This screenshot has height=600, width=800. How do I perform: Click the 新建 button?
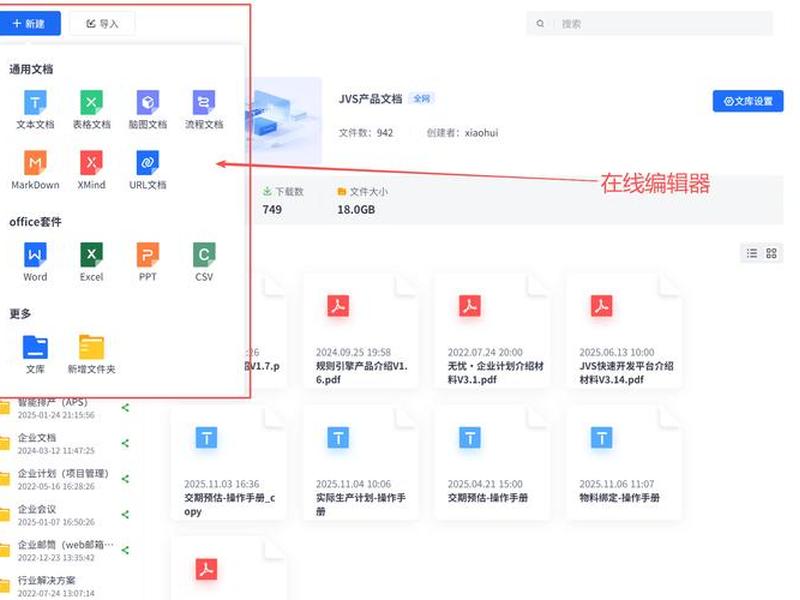(30, 23)
